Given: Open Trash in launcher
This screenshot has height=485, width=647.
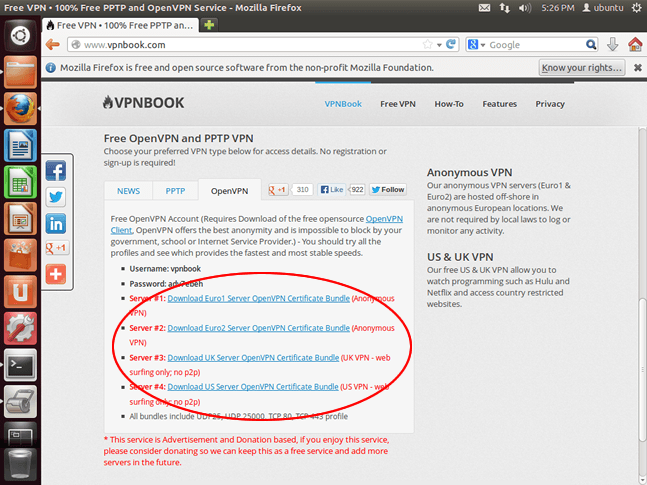Looking at the screenshot, I should point(20,466).
